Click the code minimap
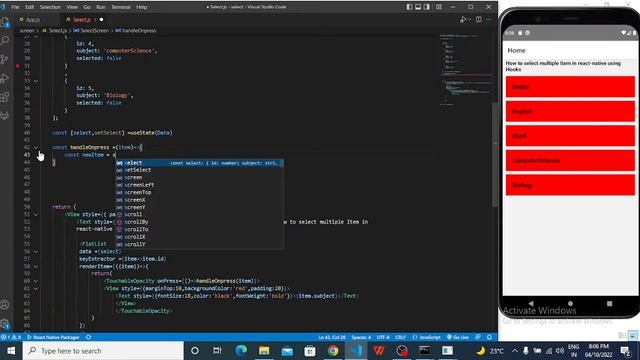This screenshot has width=640, height=360. point(465,69)
